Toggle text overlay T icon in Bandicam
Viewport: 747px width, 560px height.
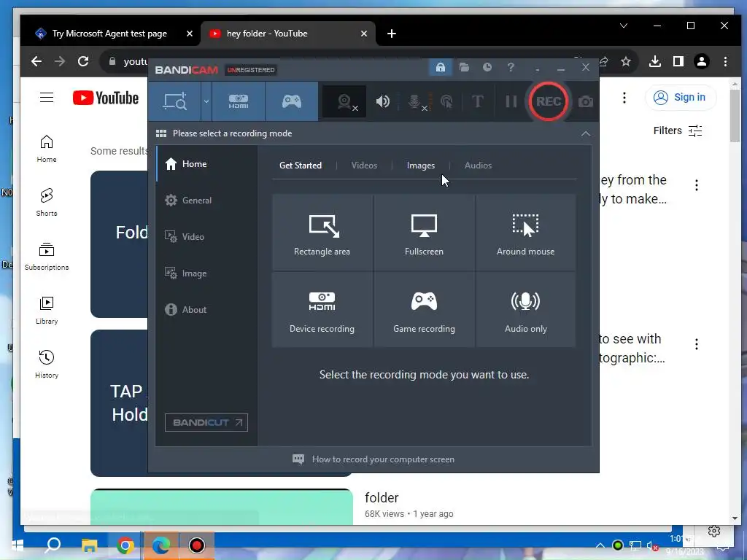coord(477,101)
